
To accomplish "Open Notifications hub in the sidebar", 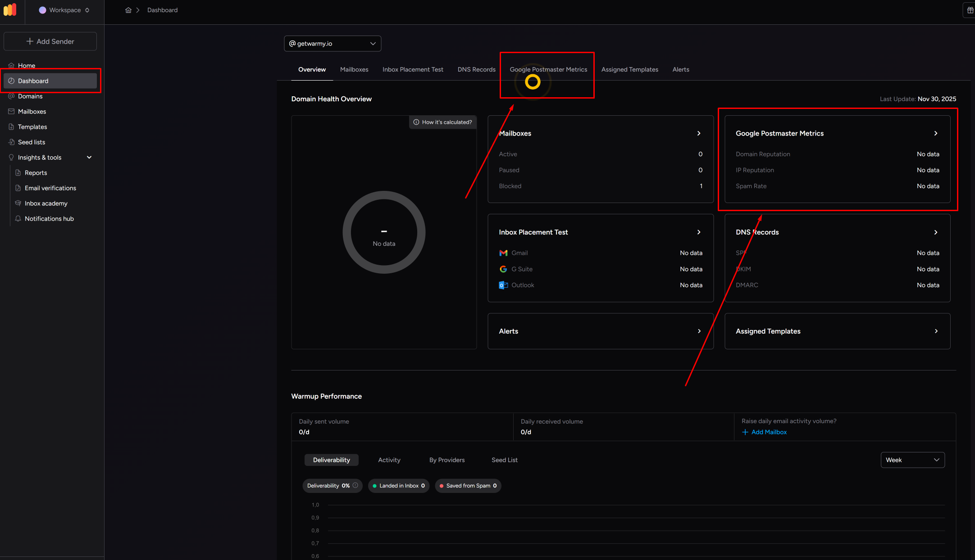I will click(x=49, y=219).
